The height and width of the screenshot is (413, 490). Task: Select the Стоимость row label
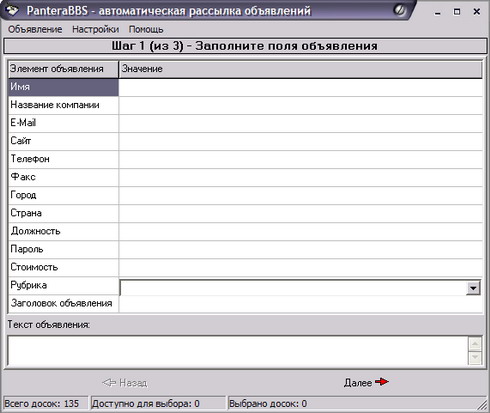click(x=63, y=267)
